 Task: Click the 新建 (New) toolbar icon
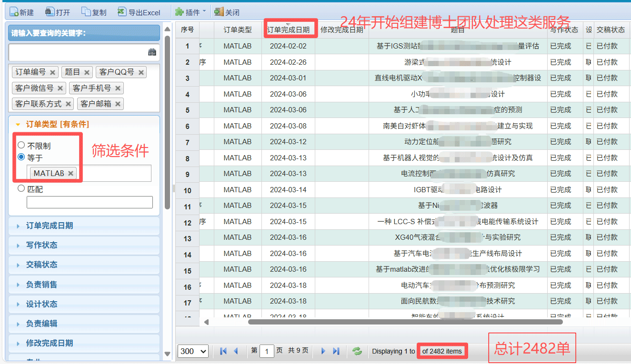pyautogui.click(x=14, y=12)
